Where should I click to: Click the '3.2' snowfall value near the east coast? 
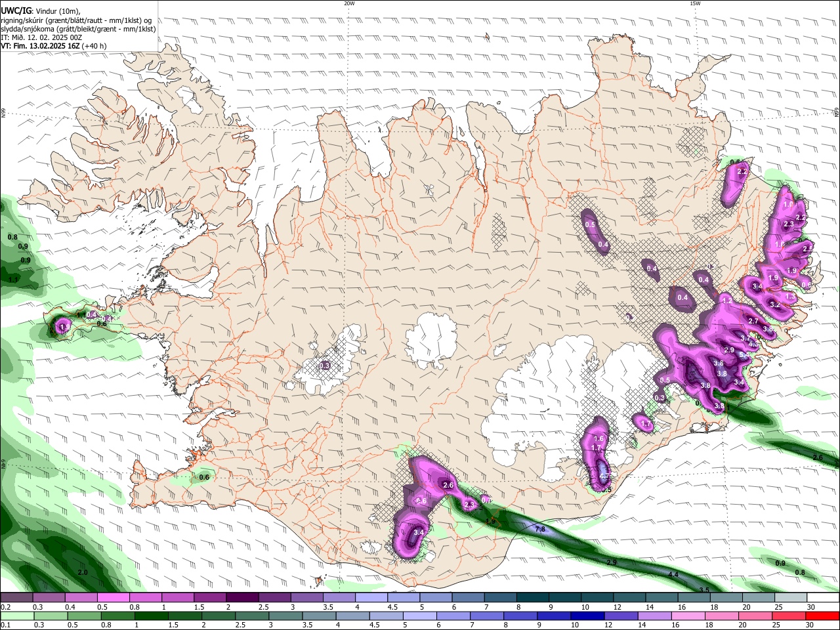point(774,304)
